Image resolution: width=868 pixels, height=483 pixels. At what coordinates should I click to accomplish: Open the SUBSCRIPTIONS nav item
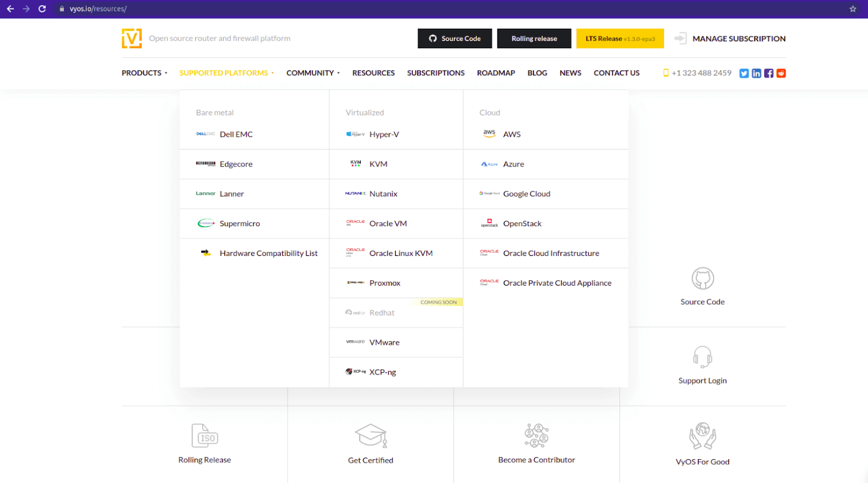(x=436, y=73)
